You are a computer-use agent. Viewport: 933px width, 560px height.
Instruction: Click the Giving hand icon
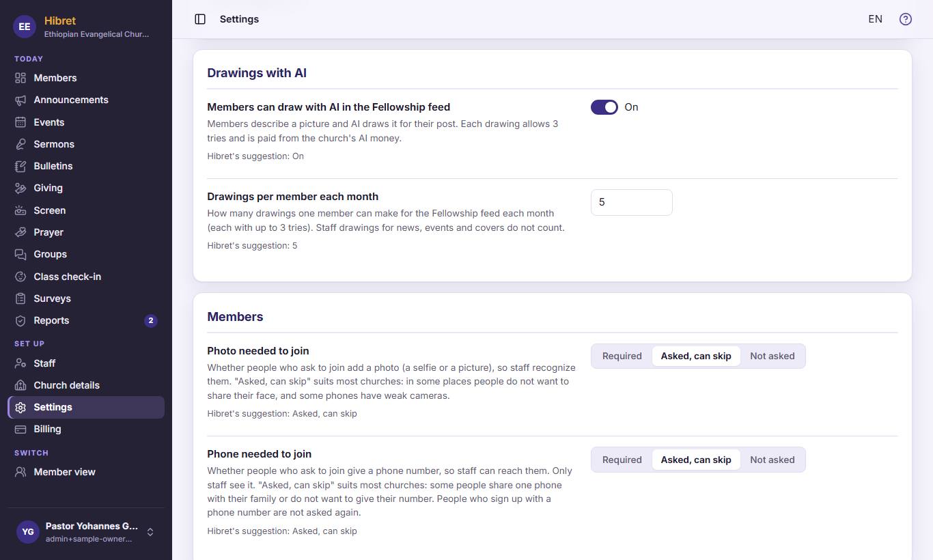click(x=20, y=188)
